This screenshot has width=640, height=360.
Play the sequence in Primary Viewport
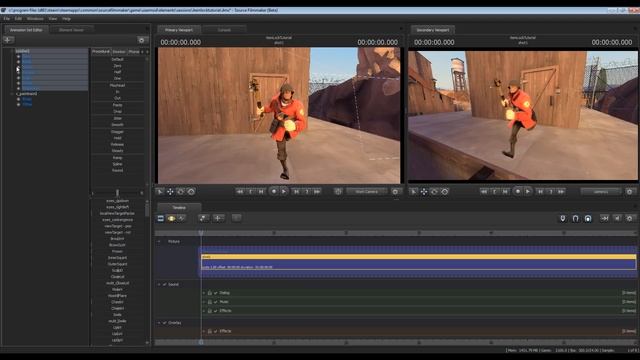click(284, 191)
